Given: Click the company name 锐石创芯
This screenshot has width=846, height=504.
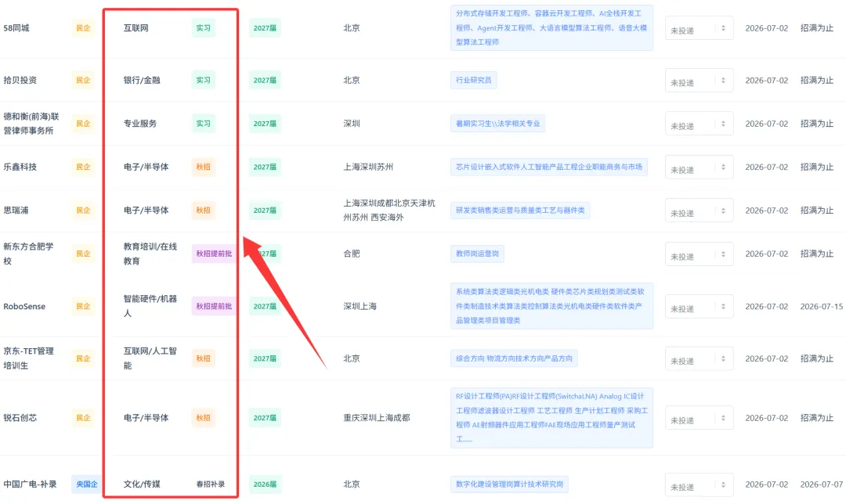Looking at the screenshot, I should pyautogui.click(x=20, y=418).
